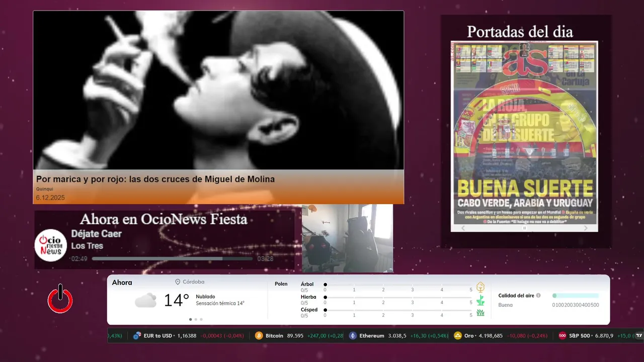This screenshot has width=644, height=362.
Task: Click the EUR to USD ticker label
Action: (158, 336)
